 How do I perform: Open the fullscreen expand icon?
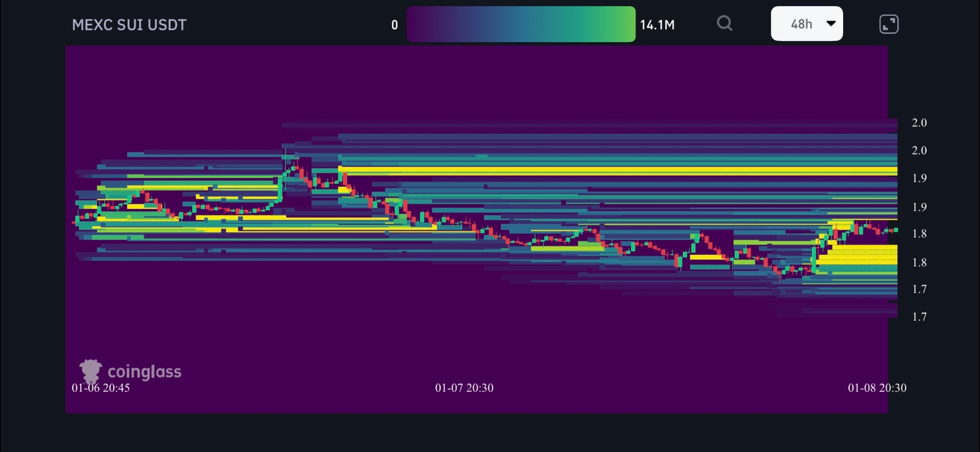click(x=889, y=24)
